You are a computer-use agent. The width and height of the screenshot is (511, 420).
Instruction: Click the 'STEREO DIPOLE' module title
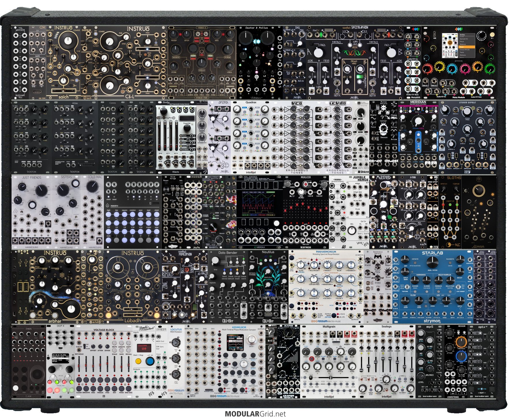tap(467, 102)
